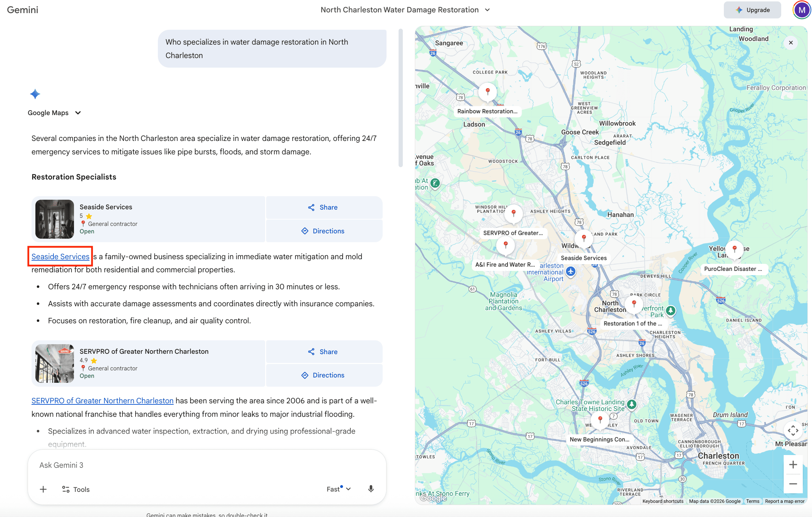Close the map panel

[791, 43]
